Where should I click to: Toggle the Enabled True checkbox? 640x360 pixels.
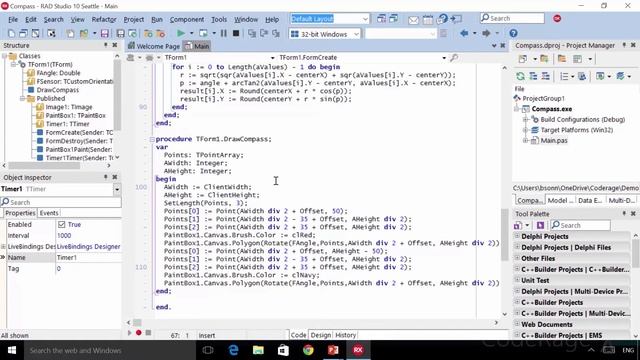click(62, 224)
